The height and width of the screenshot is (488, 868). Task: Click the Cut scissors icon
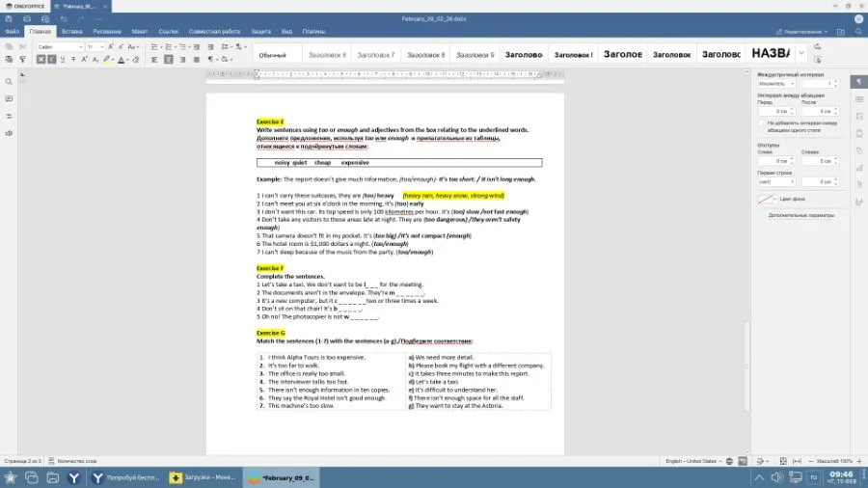coord(23,47)
